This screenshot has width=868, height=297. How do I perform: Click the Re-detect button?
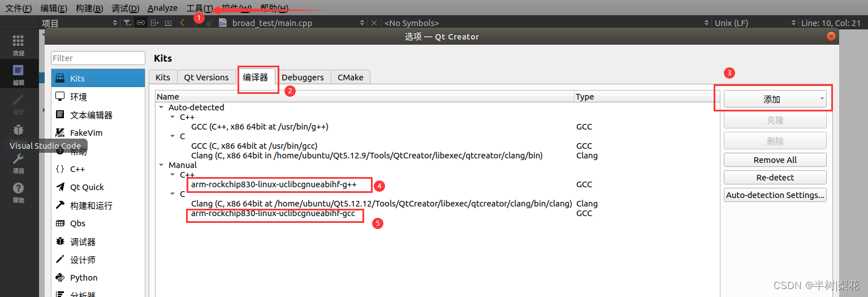coord(775,178)
